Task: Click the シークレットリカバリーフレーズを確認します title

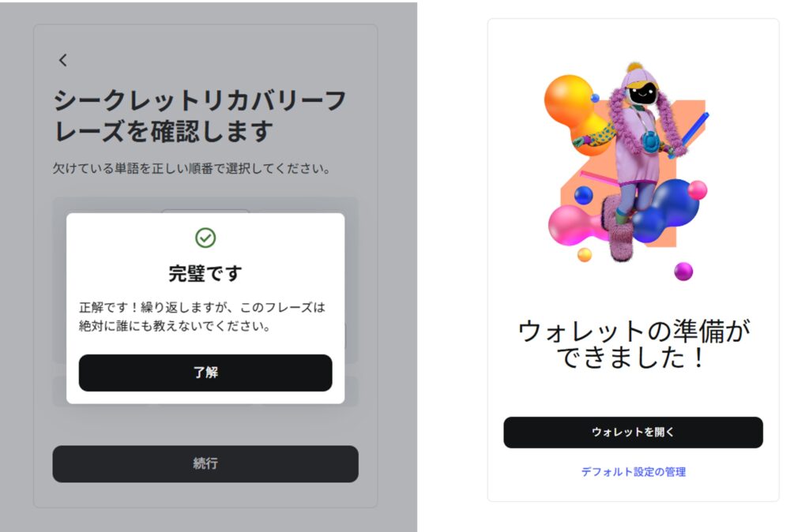Action: (x=200, y=116)
